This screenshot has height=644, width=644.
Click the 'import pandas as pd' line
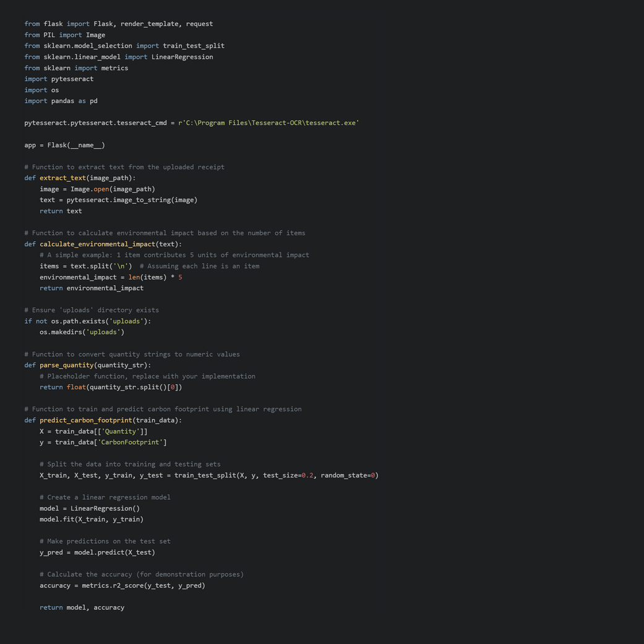[61, 101]
